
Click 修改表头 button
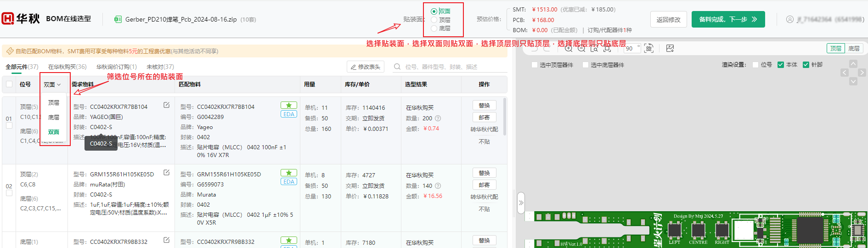click(x=366, y=67)
